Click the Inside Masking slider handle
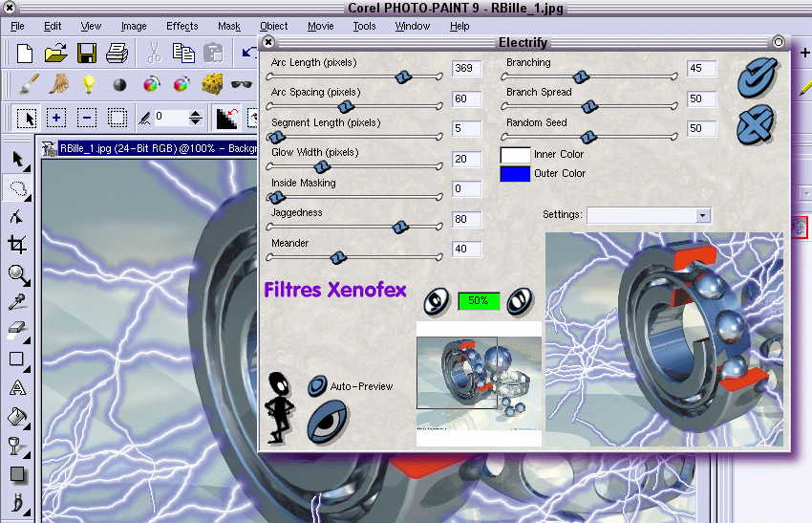 (276, 197)
